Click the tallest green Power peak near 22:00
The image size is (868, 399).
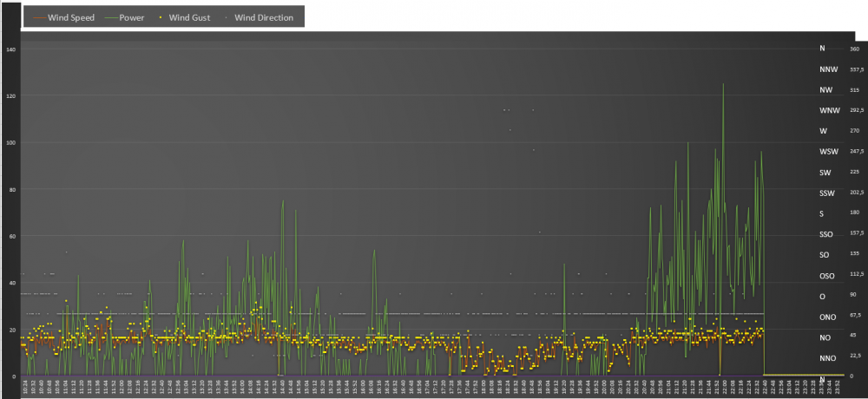[723, 84]
